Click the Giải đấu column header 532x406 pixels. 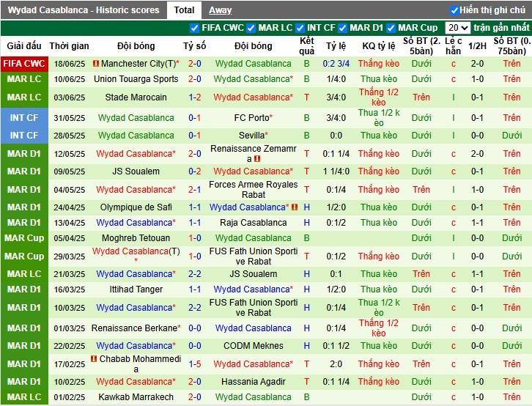click(x=24, y=46)
